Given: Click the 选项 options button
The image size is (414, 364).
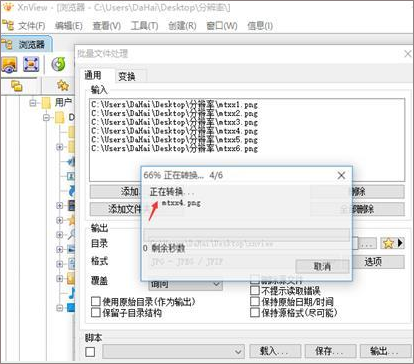Looking at the screenshot, I should (378, 262).
